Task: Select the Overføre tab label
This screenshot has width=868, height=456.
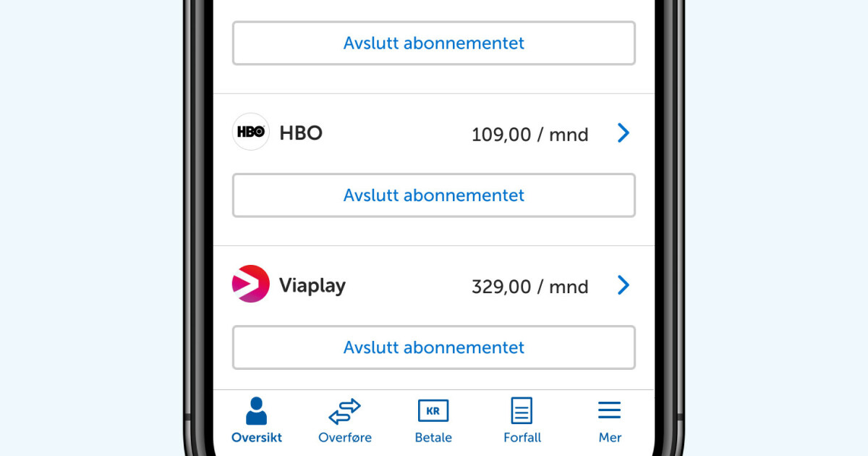Action: coord(345,437)
